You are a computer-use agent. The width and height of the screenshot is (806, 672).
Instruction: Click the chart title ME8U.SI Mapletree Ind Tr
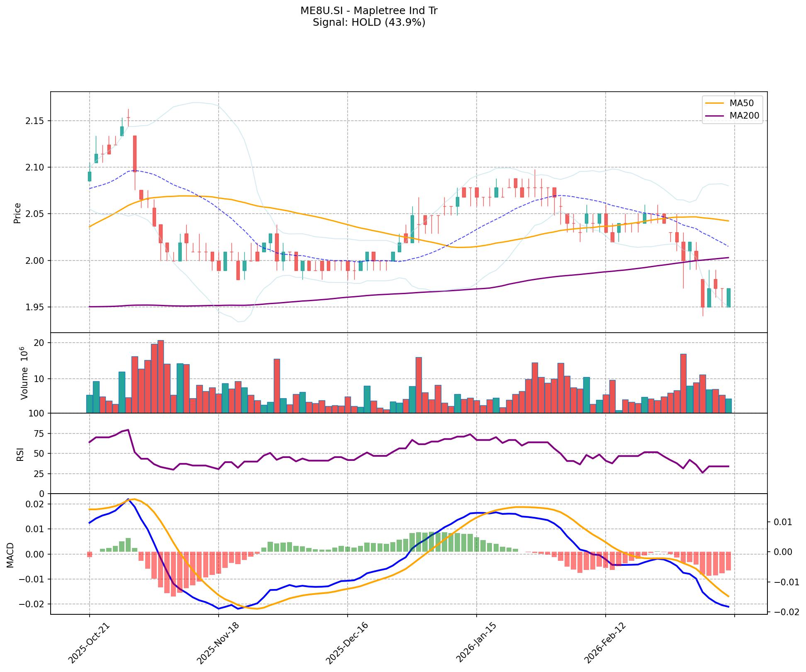(x=369, y=11)
